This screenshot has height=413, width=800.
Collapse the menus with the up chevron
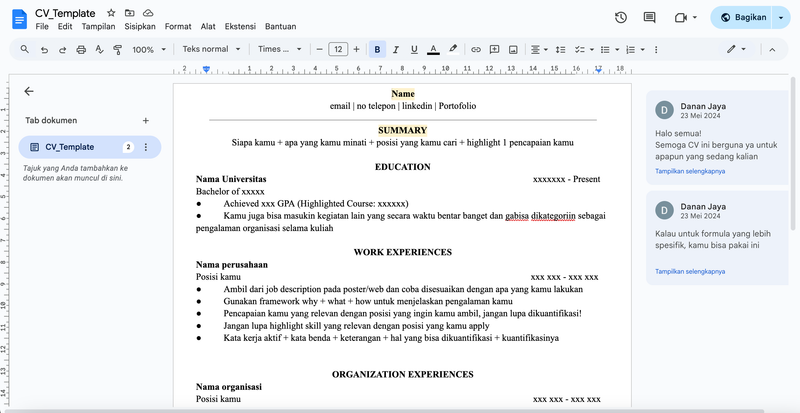pyautogui.click(x=772, y=50)
